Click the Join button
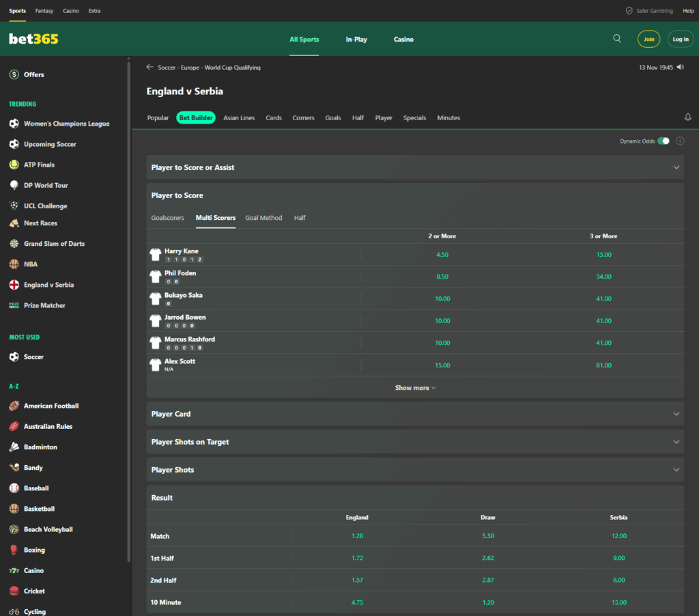Screen dimensions: 699x616 click(x=648, y=39)
